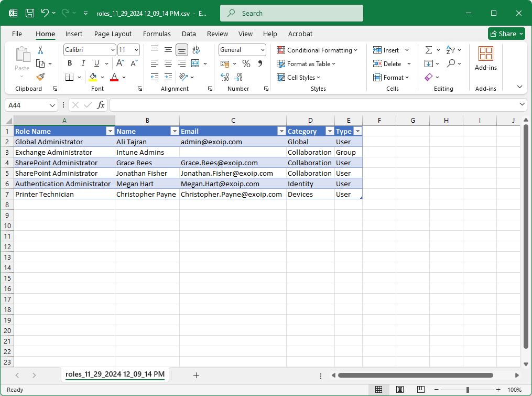Click the Percent Style icon

click(246, 63)
